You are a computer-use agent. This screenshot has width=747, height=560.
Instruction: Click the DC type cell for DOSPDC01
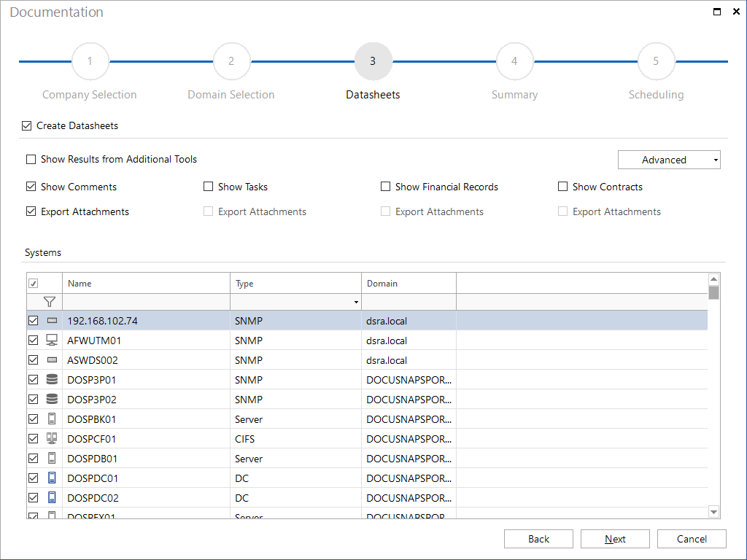pyautogui.click(x=296, y=478)
